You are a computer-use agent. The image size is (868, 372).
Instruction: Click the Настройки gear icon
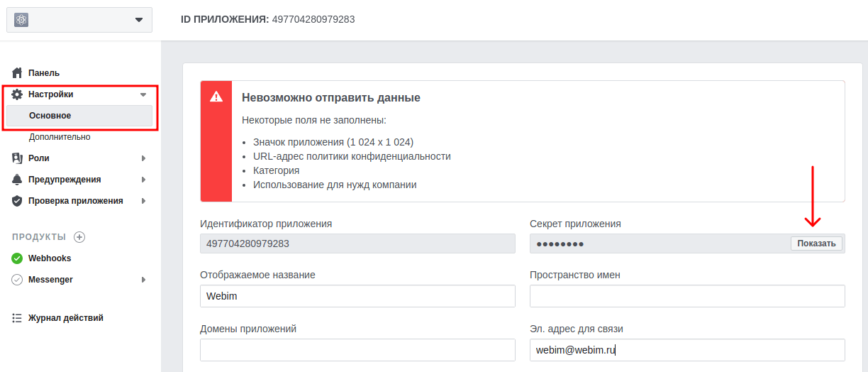click(x=18, y=94)
